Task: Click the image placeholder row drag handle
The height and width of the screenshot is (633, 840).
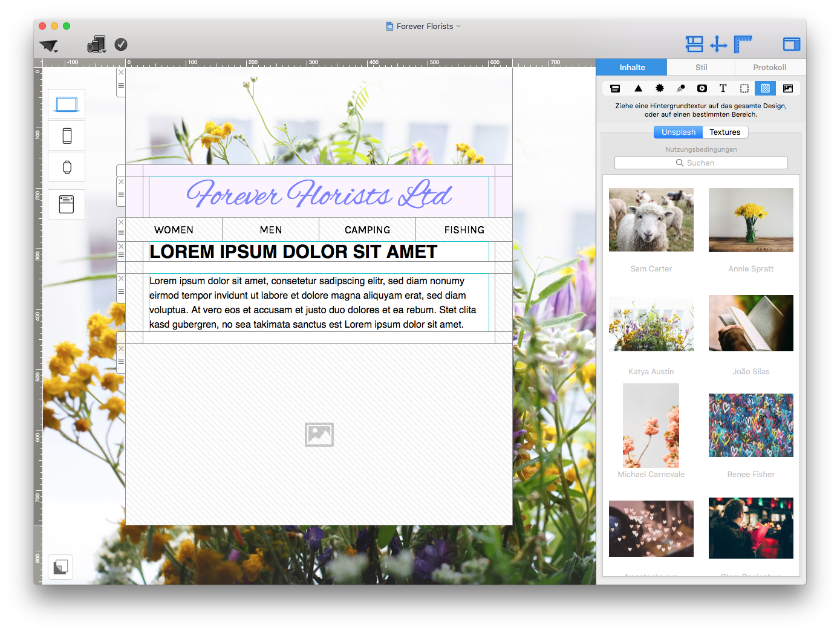Action: click(121, 362)
